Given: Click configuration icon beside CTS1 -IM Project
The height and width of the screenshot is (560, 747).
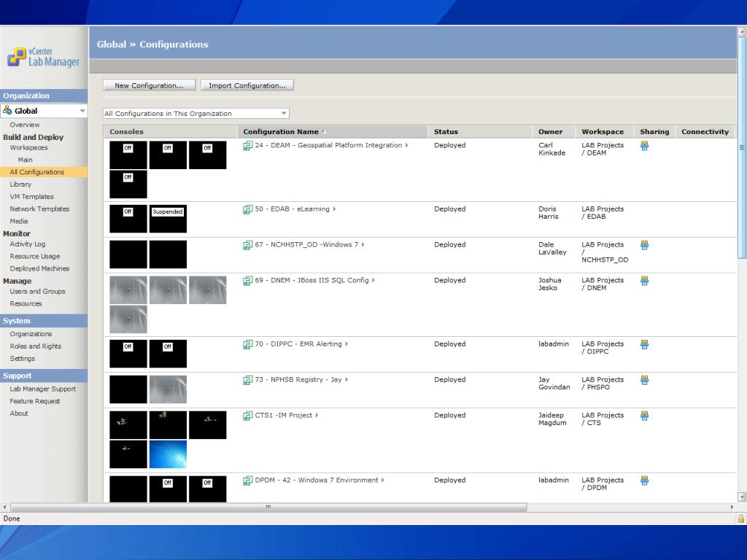Looking at the screenshot, I should pos(248,416).
